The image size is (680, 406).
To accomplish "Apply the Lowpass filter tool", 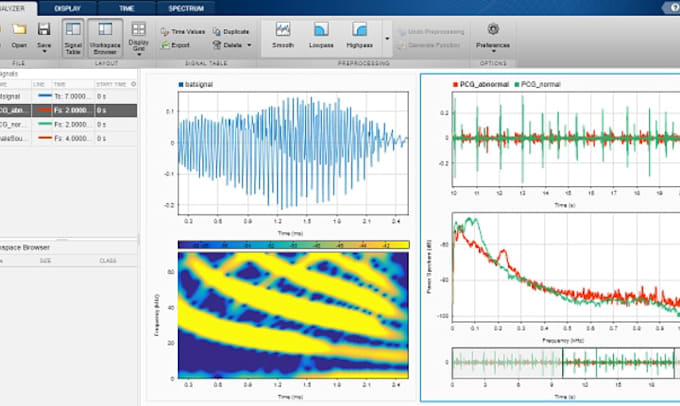I will tap(321, 36).
